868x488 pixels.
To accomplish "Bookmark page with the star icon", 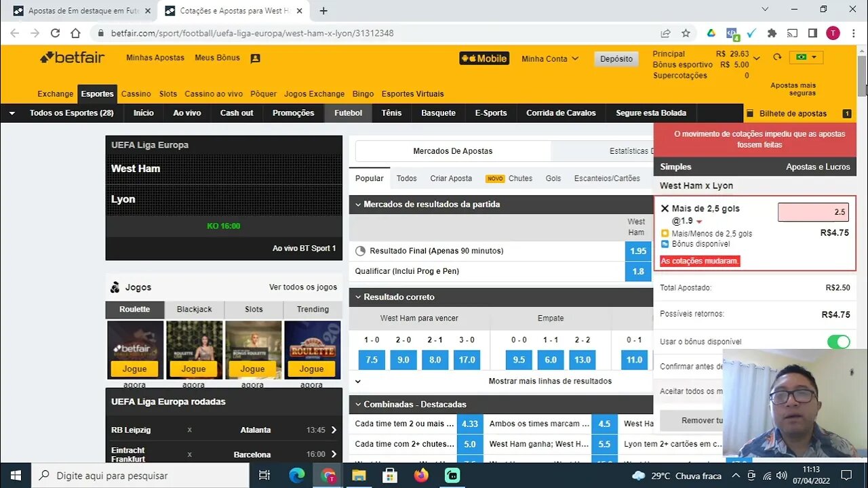I will click(x=686, y=33).
